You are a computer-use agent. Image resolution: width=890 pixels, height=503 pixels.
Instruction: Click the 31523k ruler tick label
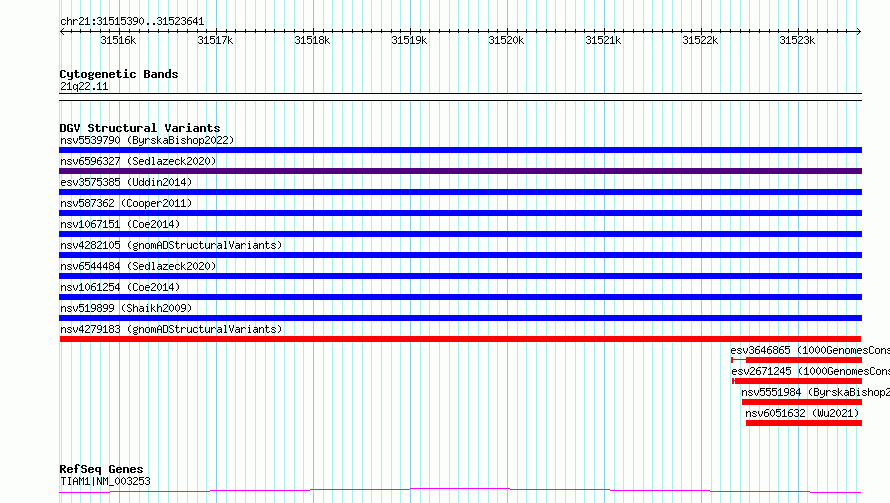click(797, 40)
